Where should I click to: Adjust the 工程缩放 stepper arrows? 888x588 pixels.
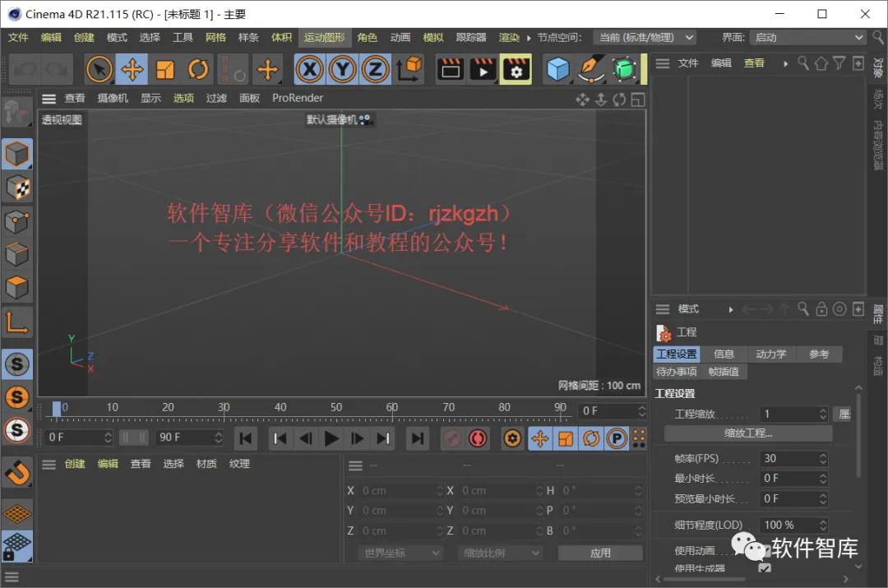pyautogui.click(x=823, y=414)
